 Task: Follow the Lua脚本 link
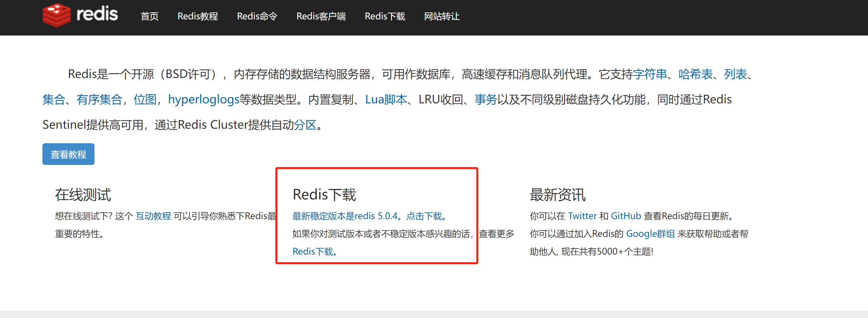pos(386,100)
